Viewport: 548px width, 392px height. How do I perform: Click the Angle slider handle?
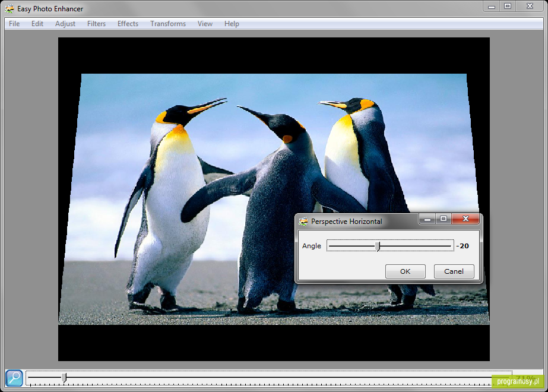[378, 246]
